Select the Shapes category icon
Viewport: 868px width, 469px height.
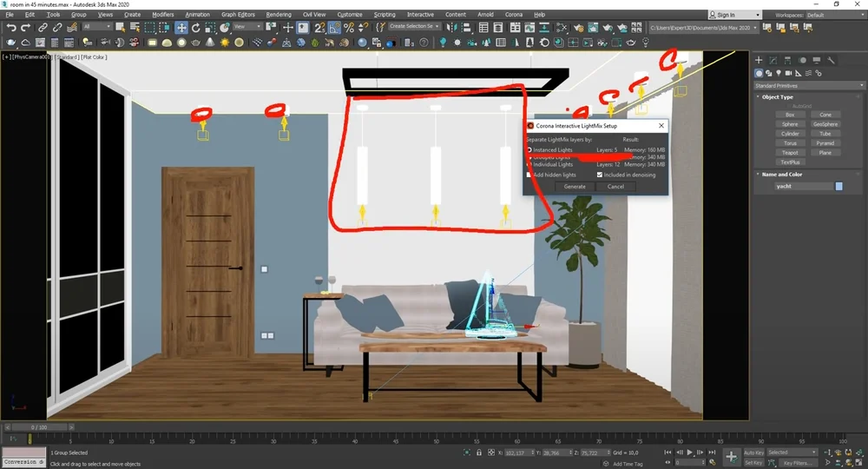tap(768, 73)
